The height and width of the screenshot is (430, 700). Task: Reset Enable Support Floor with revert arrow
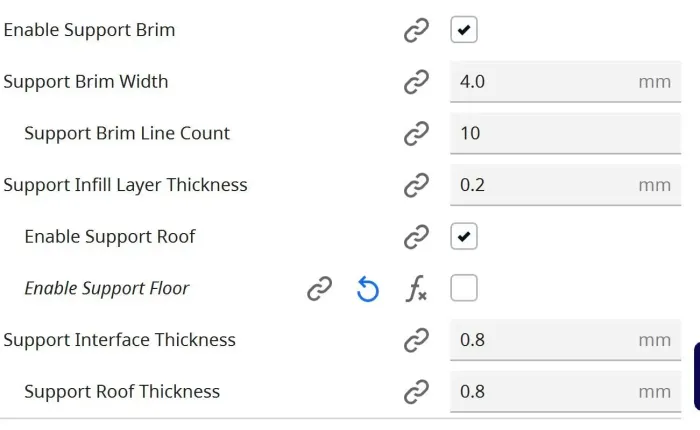368,289
